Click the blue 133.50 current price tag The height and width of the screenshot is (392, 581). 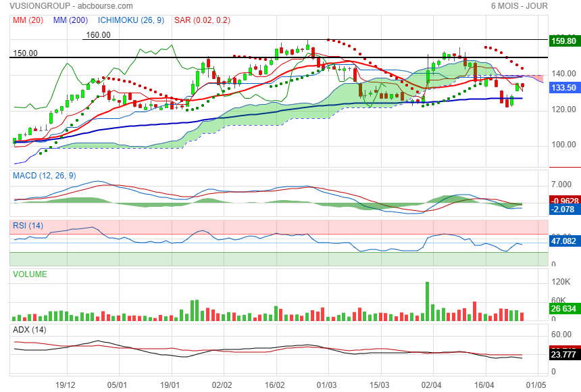563,87
